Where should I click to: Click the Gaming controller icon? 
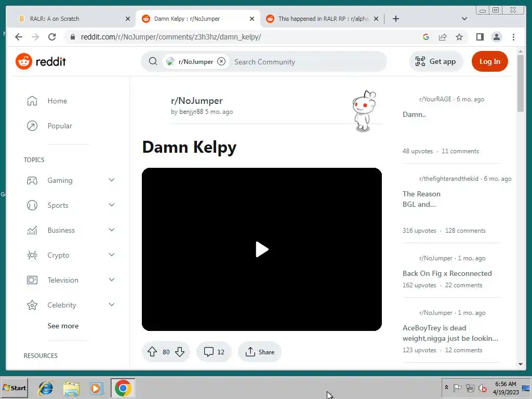tap(32, 180)
